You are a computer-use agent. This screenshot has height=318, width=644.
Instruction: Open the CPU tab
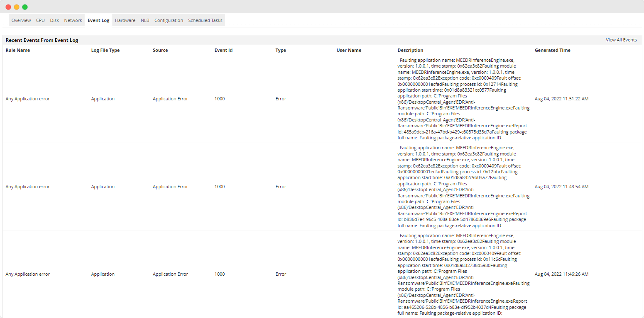tap(40, 20)
